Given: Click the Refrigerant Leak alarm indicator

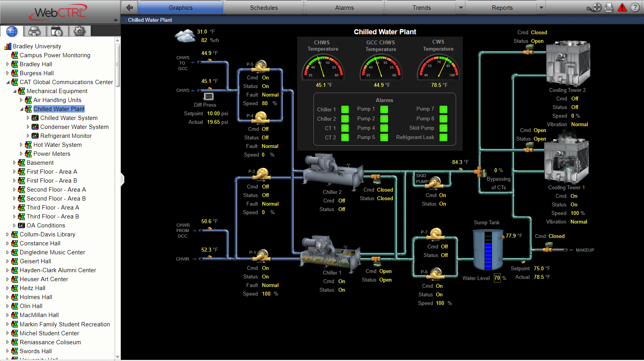Looking at the screenshot, I should tap(443, 137).
